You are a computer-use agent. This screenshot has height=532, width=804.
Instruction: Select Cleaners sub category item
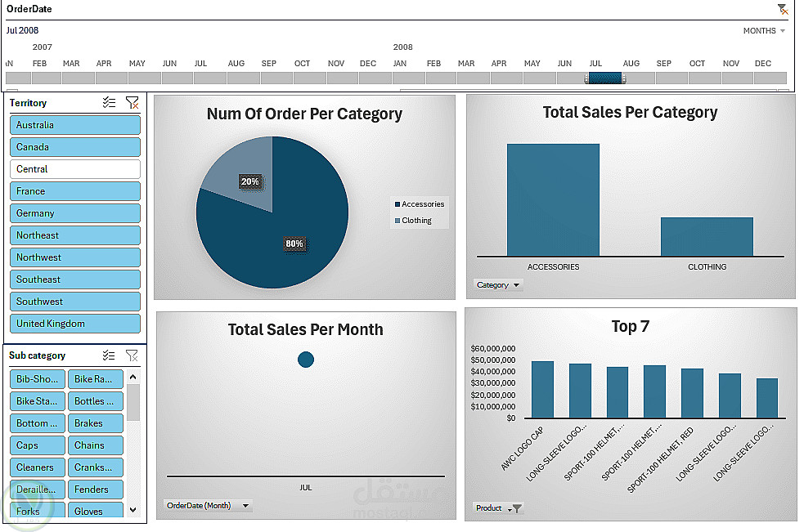[38, 467]
